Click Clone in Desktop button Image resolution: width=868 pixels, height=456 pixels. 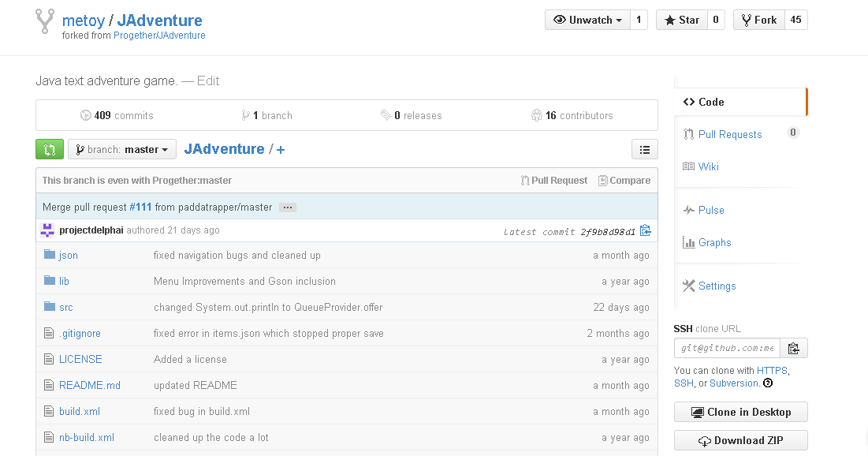(x=741, y=412)
